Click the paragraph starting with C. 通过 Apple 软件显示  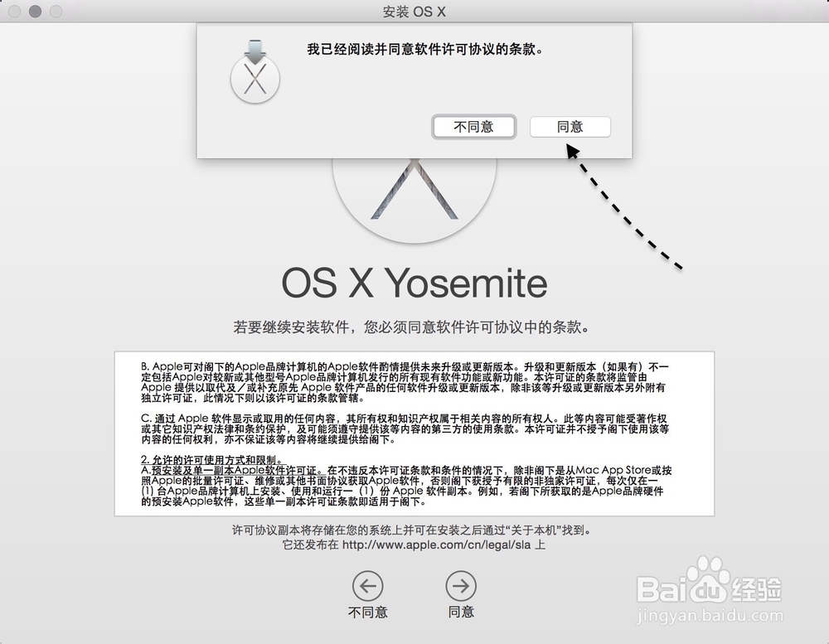pos(405,429)
